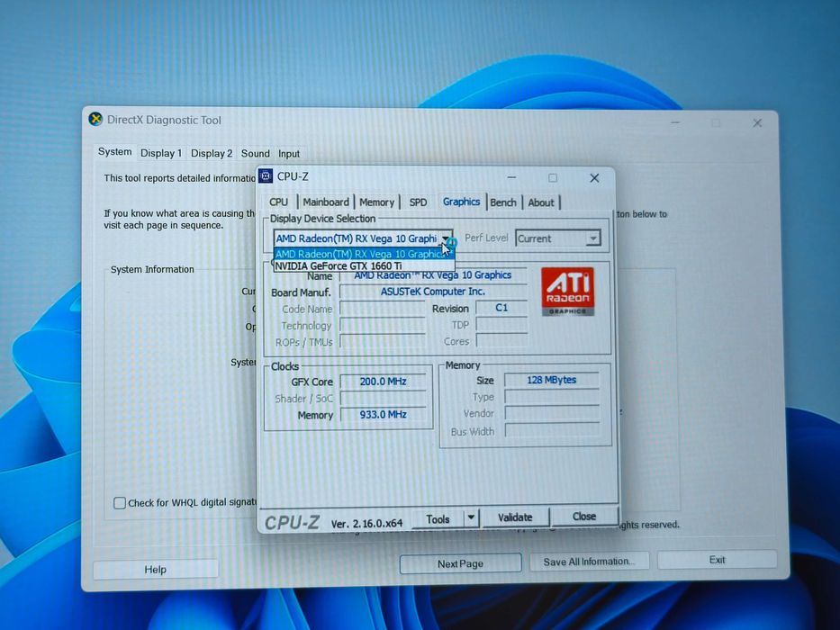Click the Memory Size 128 MBytes value
The height and width of the screenshot is (630, 840).
[551, 380]
